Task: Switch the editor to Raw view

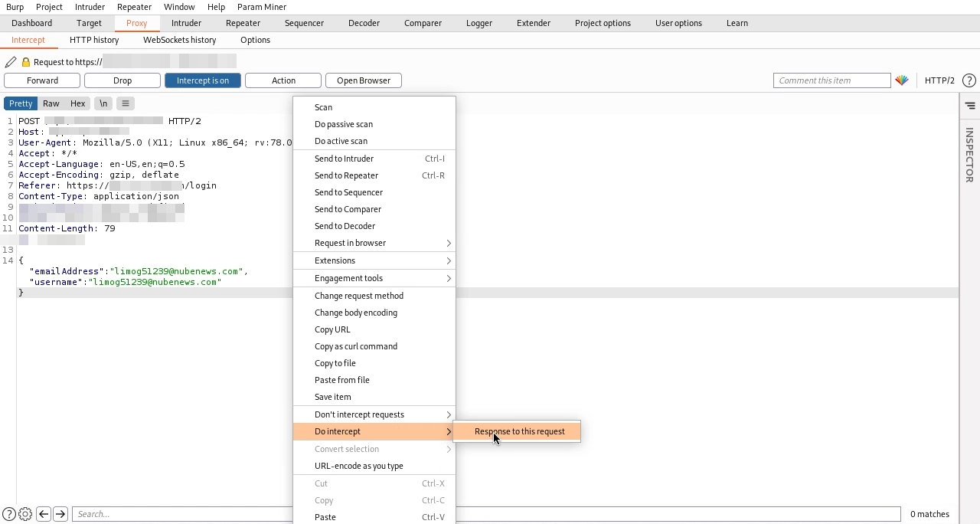Action: coord(51,103)
